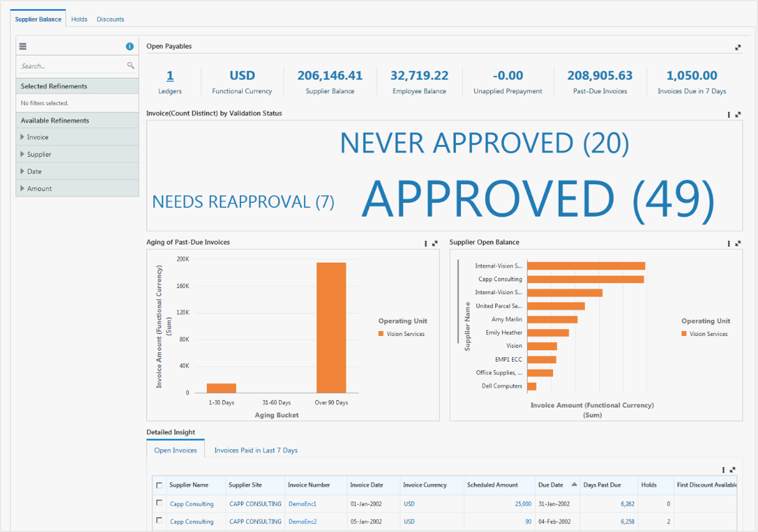Click Supplier chart vertical scrollbar
The height and width of the screenshot is (532, 758).
coord(458,302)
